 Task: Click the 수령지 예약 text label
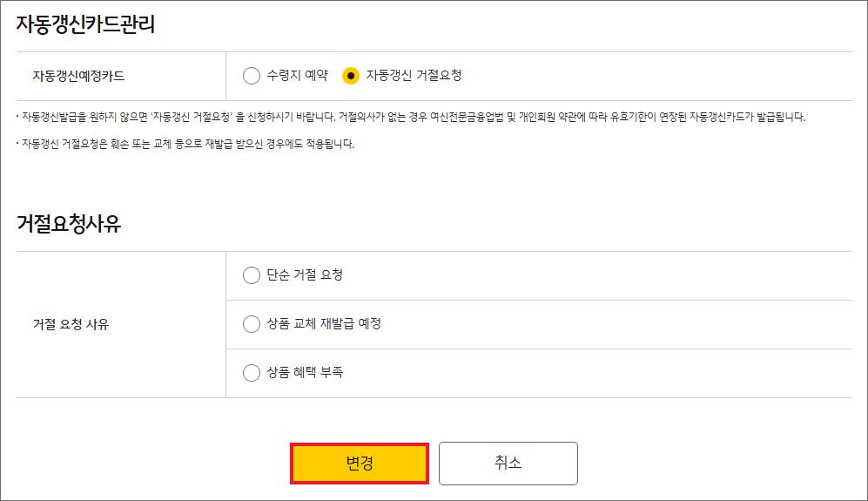pos(298,76)
